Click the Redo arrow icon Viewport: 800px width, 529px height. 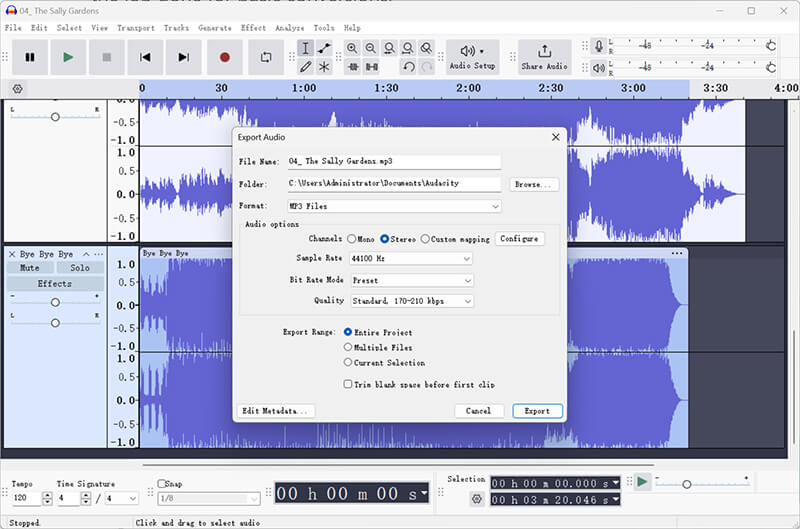pos(427,67)
